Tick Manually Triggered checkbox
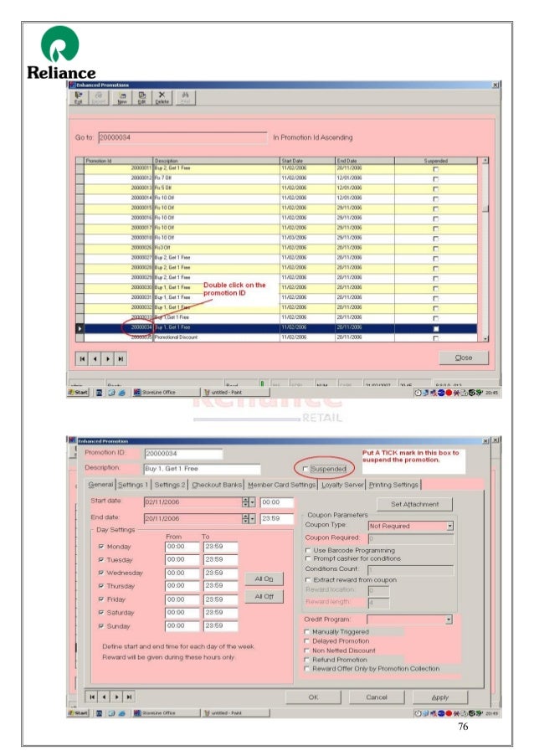Screen dimensions: 534x756 tap(306, 631)
